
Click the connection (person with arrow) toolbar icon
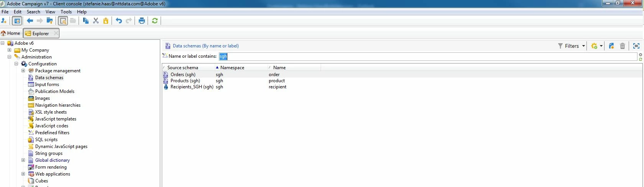point(4,21)
